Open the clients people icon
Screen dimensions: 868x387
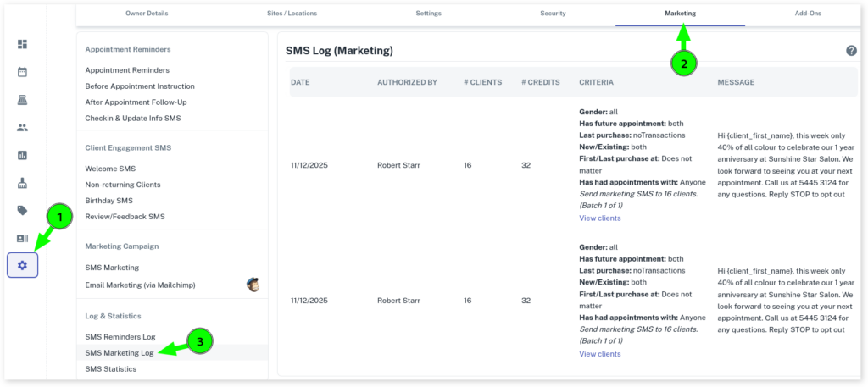22,128
